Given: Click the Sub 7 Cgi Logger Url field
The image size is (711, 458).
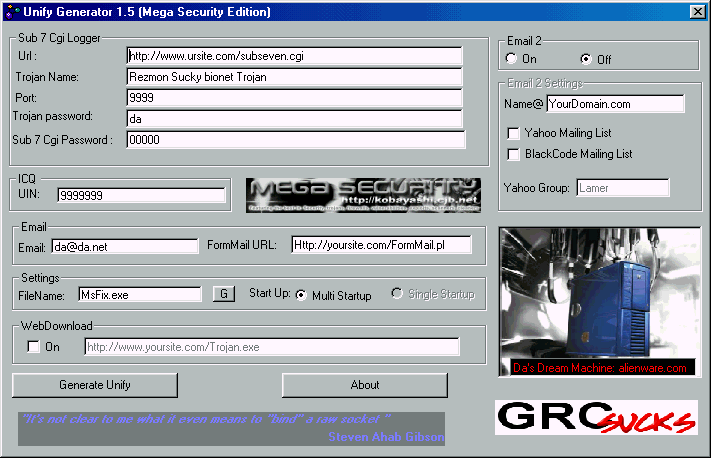Looking at the screenshot, I should [x=295, y=56].
